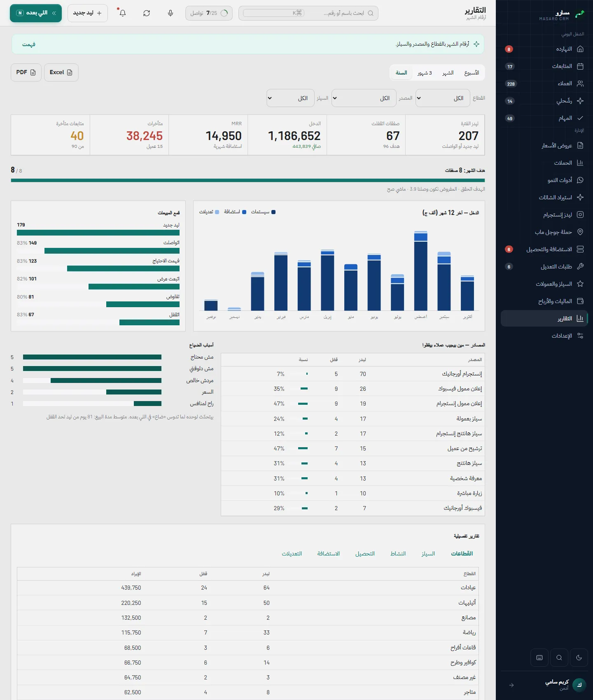Export the report as Excel
Viewport: 593px width, 700px height.
(x=61, y=72)
